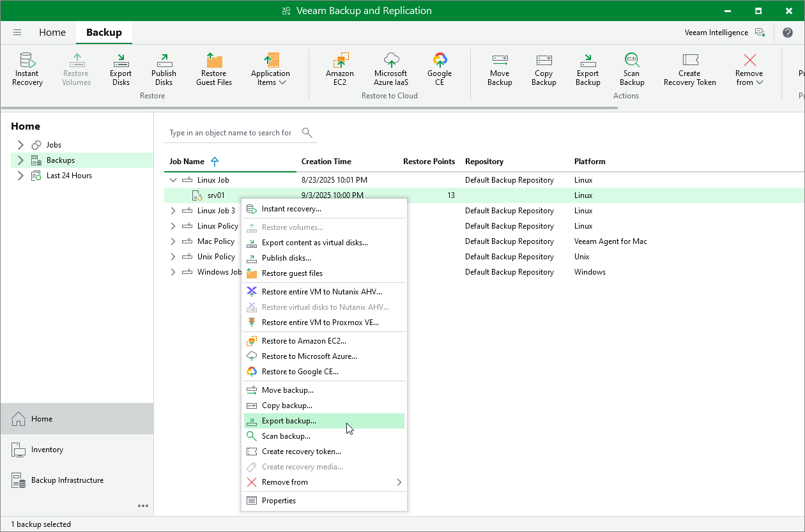Switch to the Home ribbon tab
This screenshot has width=805, height=532.
click(52, 33)
